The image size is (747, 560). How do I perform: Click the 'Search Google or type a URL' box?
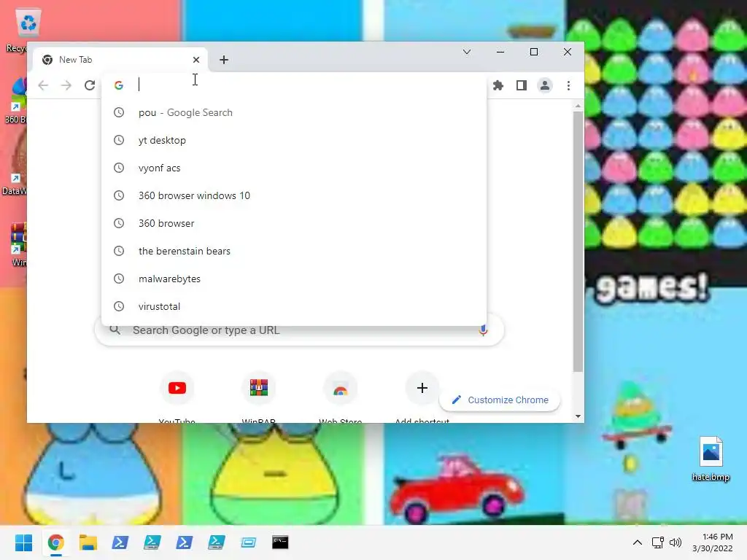pos(299,330)
